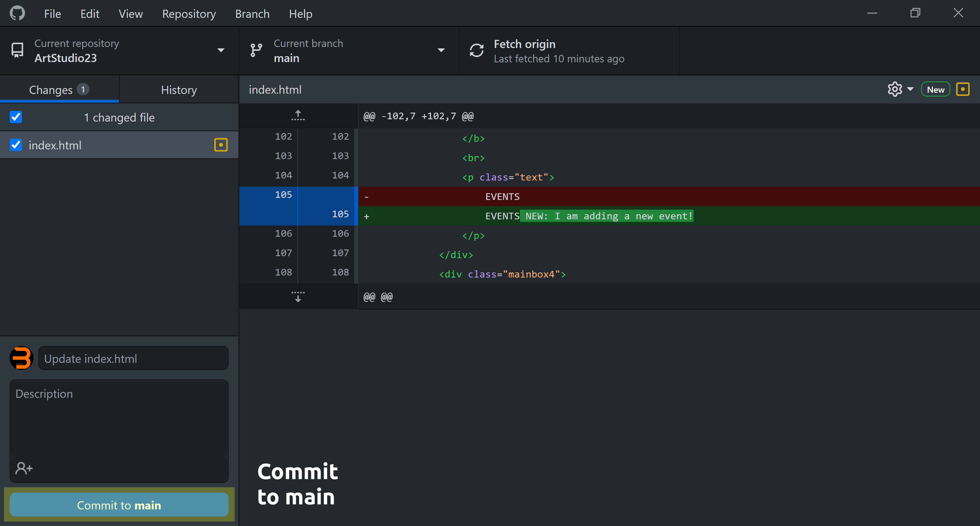
Task: Click the Fetch origin button
Action: (569, 51)
